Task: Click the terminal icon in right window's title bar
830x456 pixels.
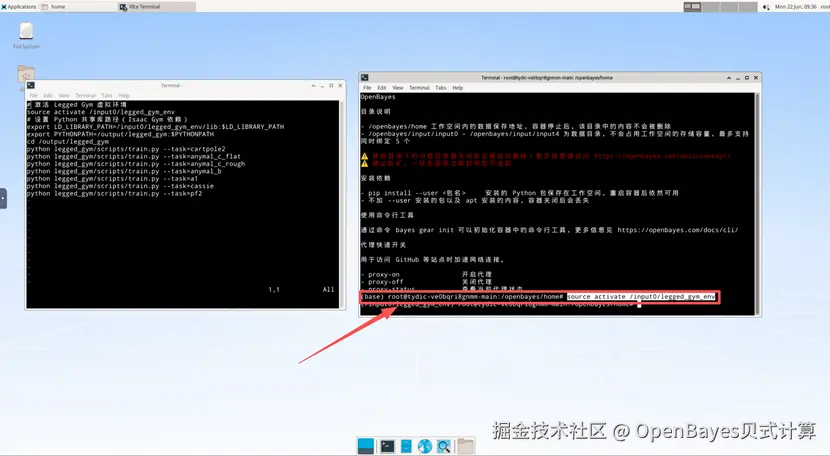Action: (365, 77)
